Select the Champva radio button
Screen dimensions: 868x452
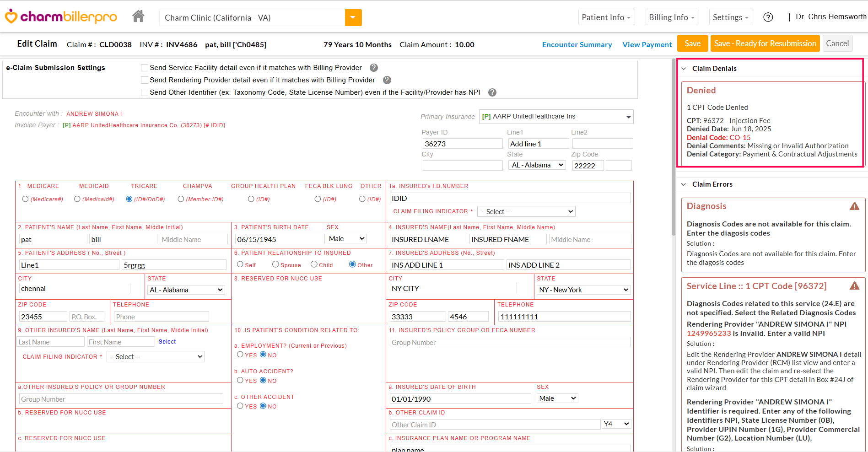[181, 199]
